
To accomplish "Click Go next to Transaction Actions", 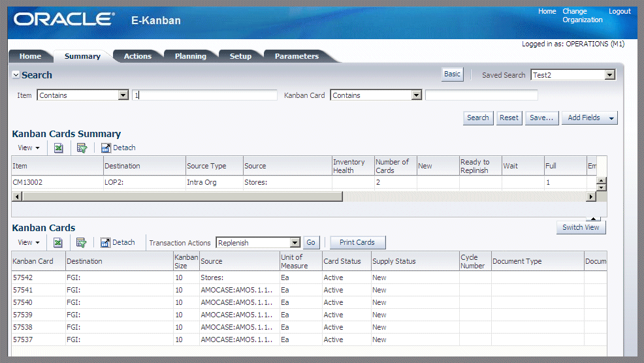I will (x=311, y=243).
